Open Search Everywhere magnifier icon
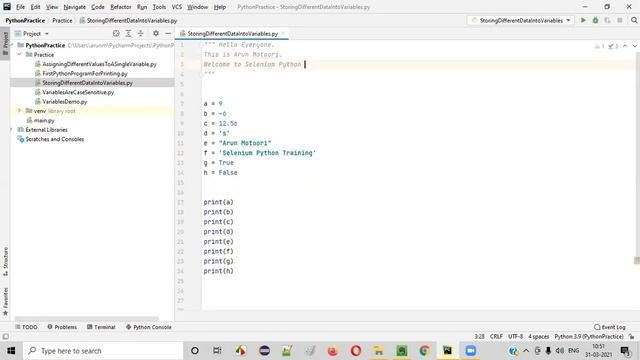 (x=634, y=20)
